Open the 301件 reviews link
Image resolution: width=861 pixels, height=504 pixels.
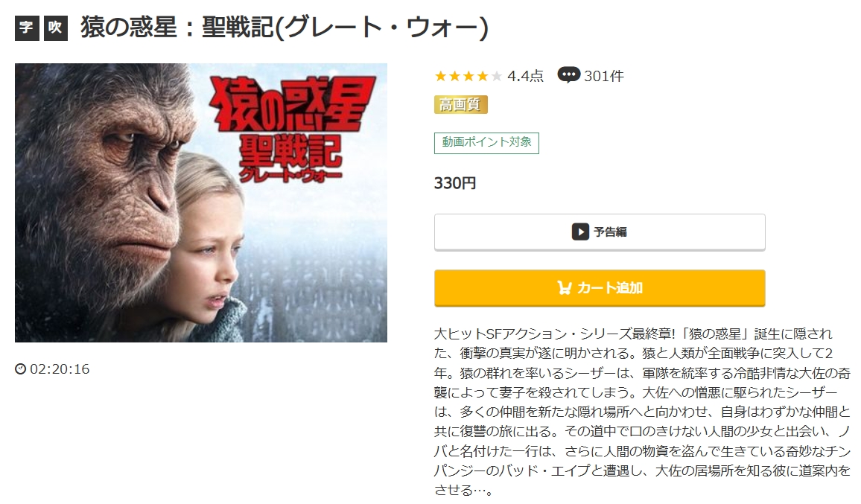tap(603, 76)
